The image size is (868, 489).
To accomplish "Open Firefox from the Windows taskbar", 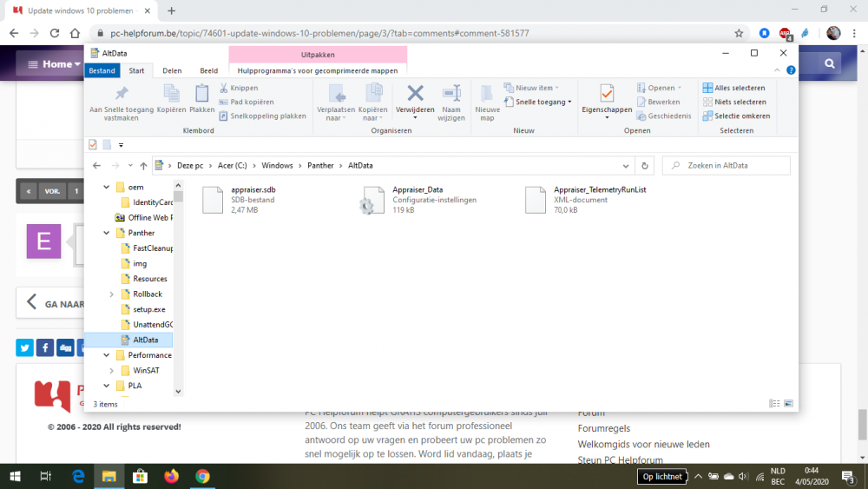I will (171, 476).
